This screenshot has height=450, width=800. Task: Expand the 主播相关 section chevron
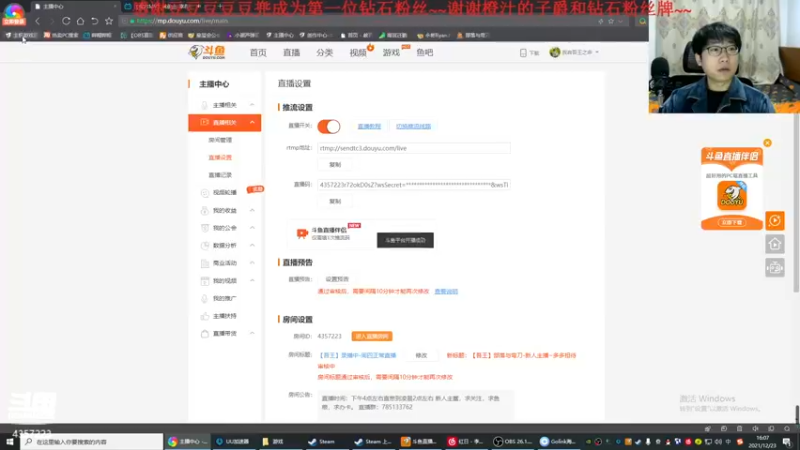pyautogui.click(x=252, y=105)
